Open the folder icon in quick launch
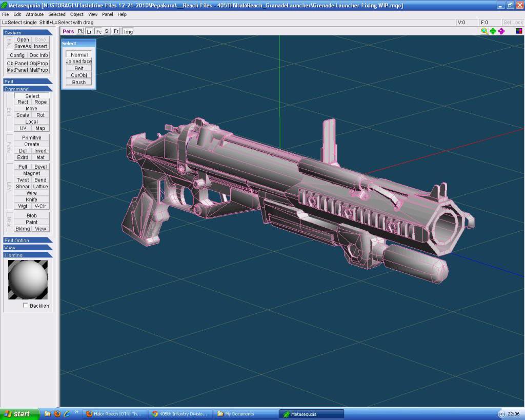The image size is (525, 420). tap(48, 414)
